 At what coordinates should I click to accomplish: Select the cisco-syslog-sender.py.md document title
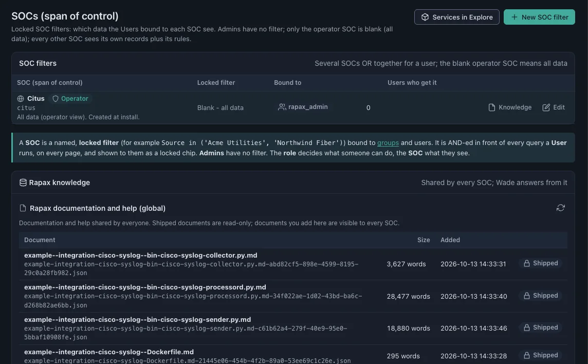click(138, 320)
